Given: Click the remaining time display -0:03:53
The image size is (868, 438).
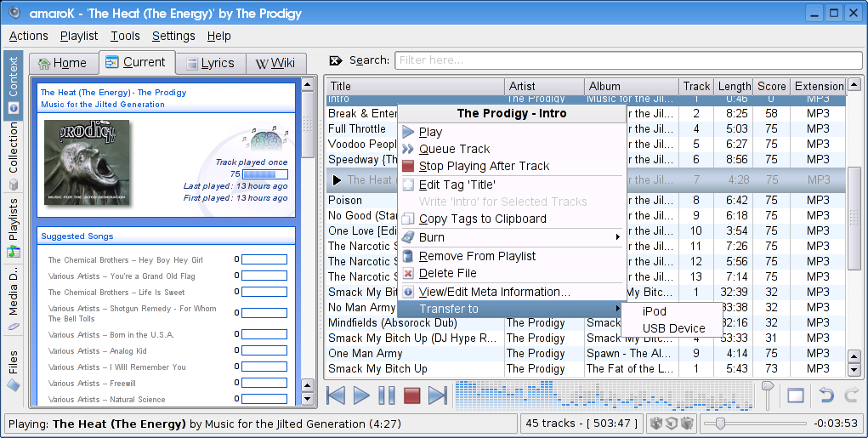Looking at the screenshot, I should [836, 424].
